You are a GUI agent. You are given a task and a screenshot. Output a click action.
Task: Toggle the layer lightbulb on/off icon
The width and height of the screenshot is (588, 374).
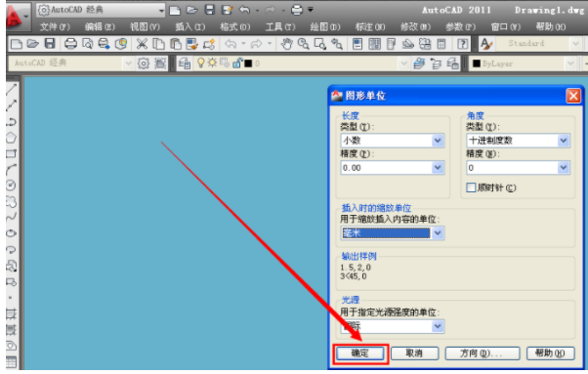pos(201,62)
